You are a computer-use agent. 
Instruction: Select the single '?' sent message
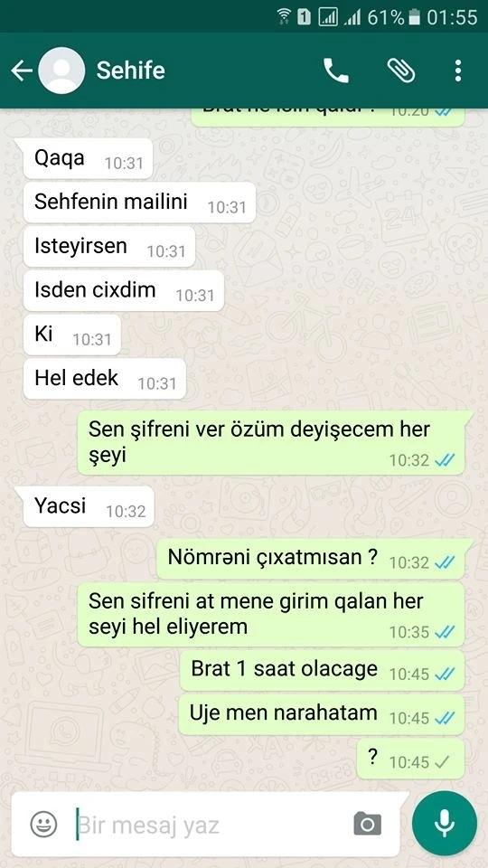coord(410,759)
